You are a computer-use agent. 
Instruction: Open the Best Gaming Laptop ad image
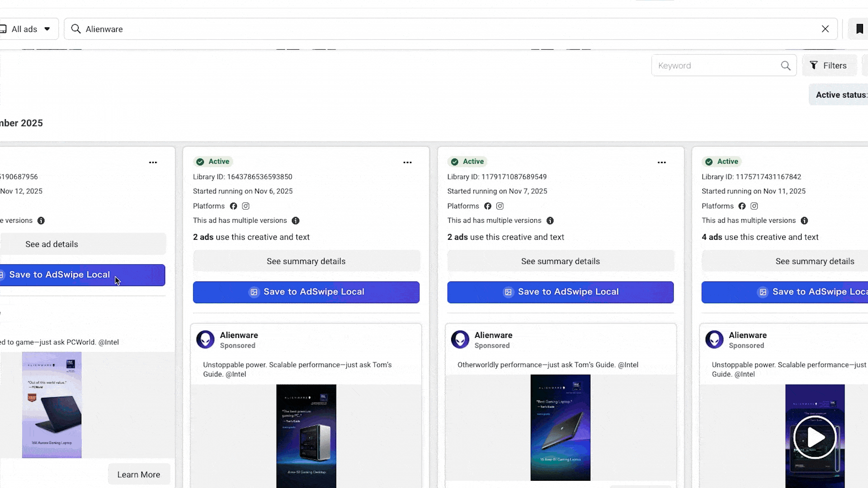coord(561,427)
